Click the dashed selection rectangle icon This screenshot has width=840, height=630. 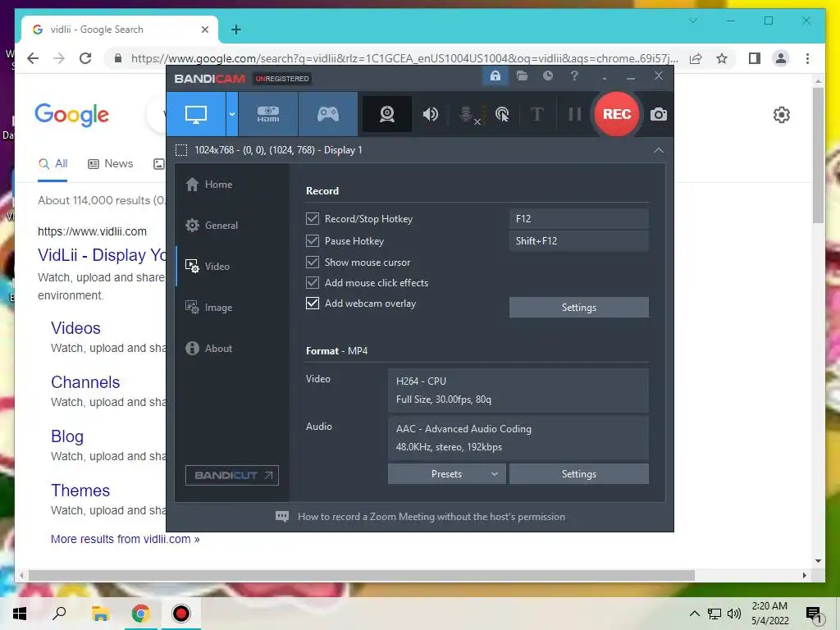coord(181,150)
